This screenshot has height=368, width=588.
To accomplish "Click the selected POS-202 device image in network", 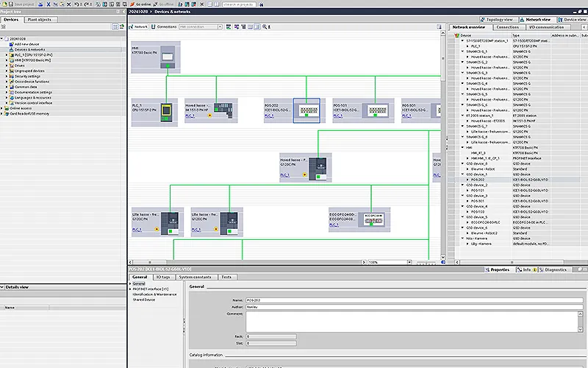I will (x=306, y=110).
